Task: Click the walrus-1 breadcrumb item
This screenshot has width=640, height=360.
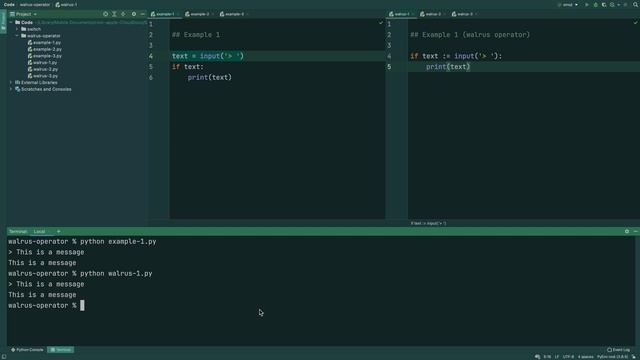Action: 66,4
